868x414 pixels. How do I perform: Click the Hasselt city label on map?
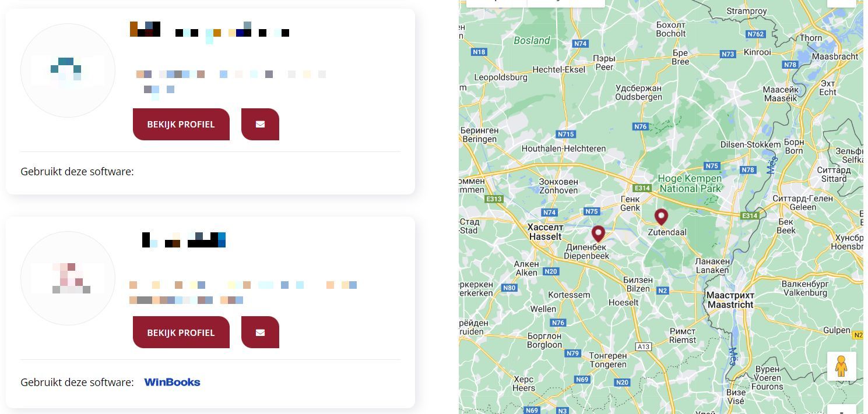click(545, 232)
